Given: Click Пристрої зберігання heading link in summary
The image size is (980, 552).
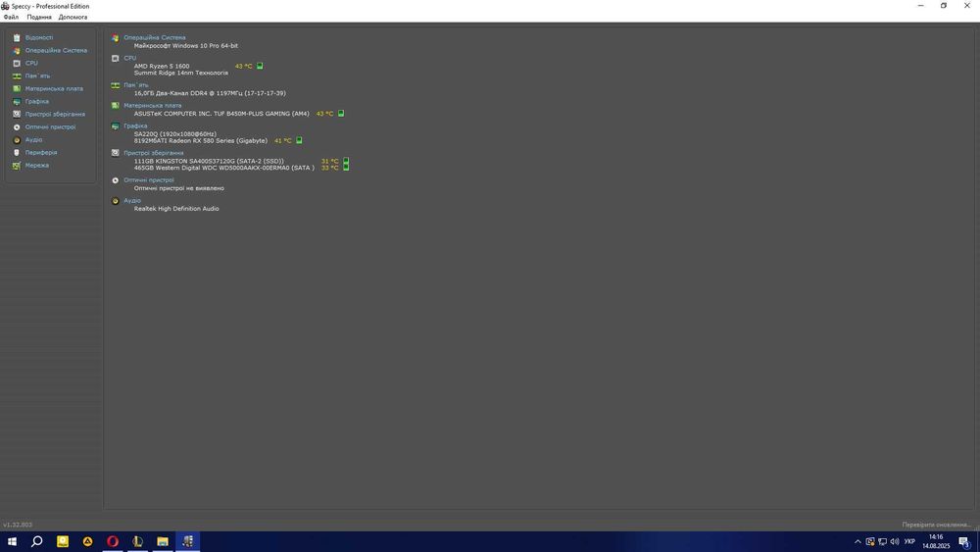Looking at the screenshot, I should (x=154, y=153).
